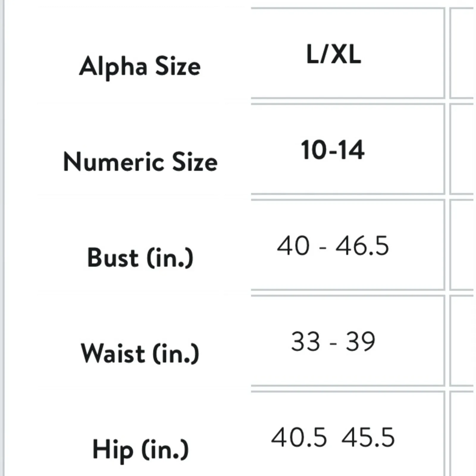The width and height of the screenshot is (476, 476).
Task: Select the 33 lower waist value
Action: pyautogui.click(x=306, y=342)
